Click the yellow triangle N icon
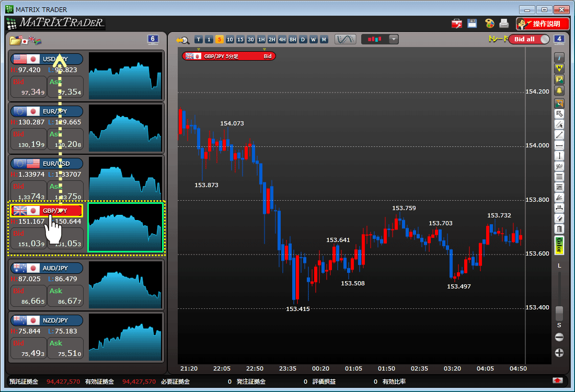Image resolution: width=575 pixels, height=392 pixels. pos(559,68)
